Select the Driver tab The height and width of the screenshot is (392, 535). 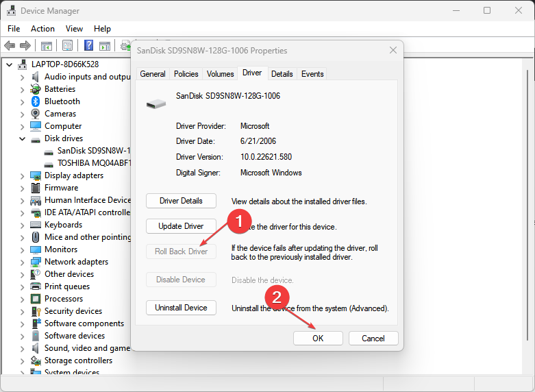coord(252,73)
